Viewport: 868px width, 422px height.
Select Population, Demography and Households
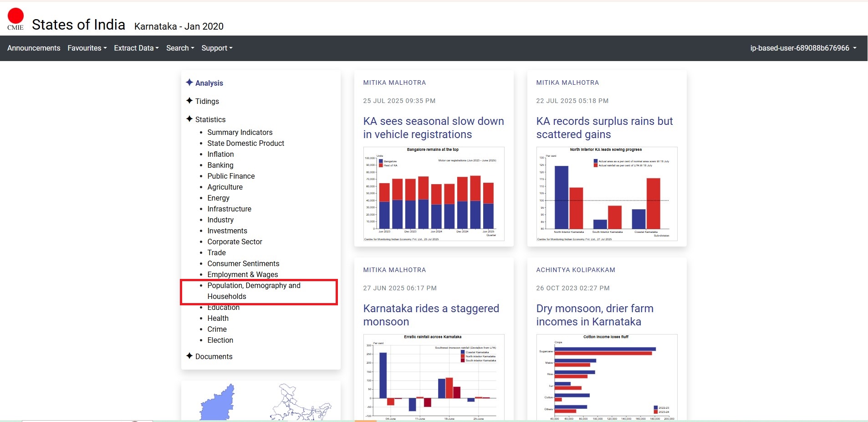coord(254,291)
